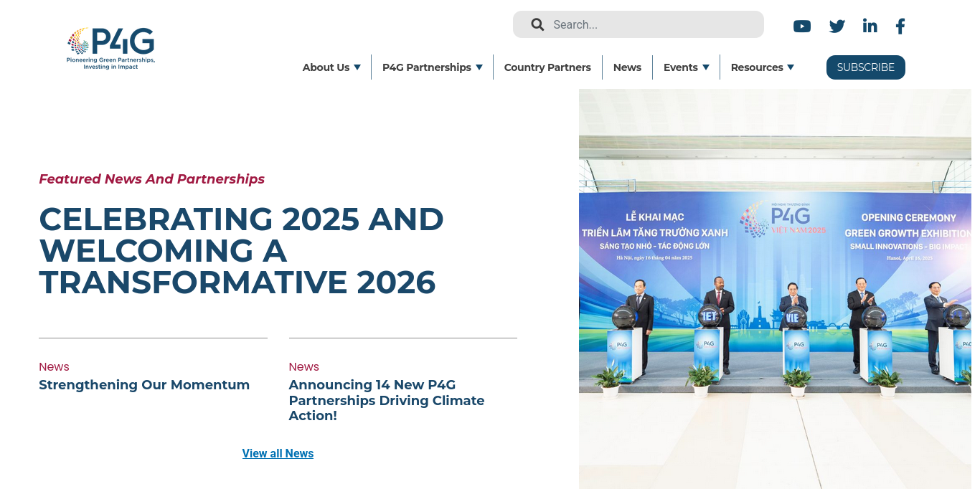Select the About Us menu label
The height and width of the screenshot is (489, 980).
click(x=326, y=67)
